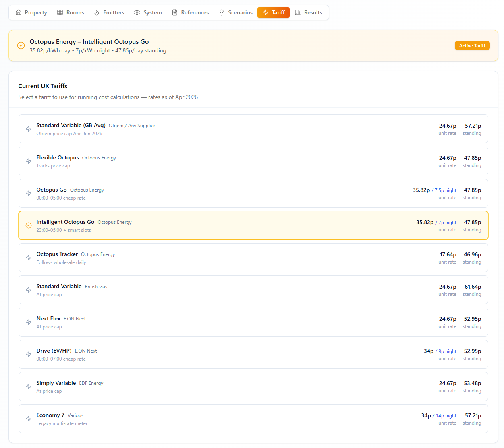Click the bolt icon for British Gas Standard Variable
504x448 pixels.
(x=29, y=290)
